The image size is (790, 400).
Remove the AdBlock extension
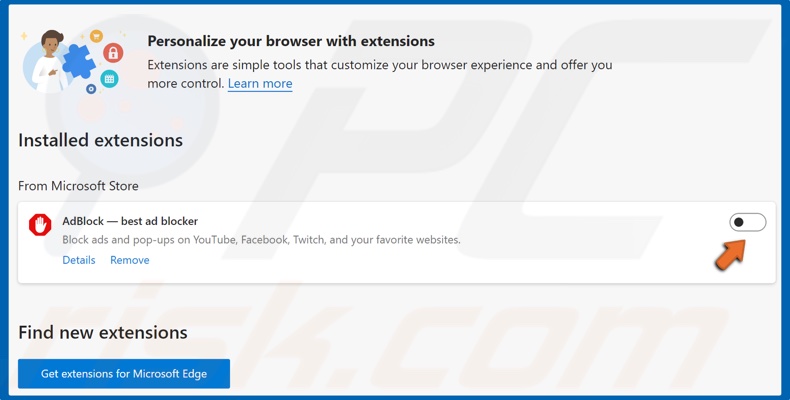pyautogui.click(x=129, y=260)
